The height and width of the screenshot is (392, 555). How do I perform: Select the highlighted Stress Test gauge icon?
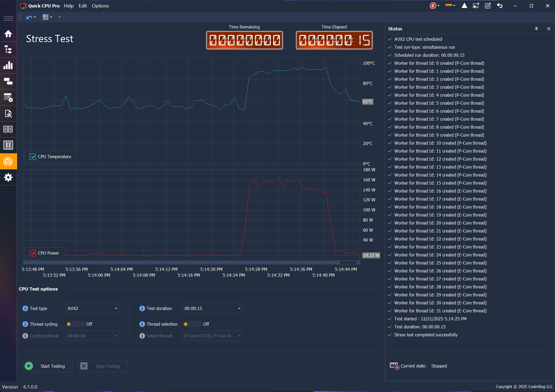coord(8,161)
